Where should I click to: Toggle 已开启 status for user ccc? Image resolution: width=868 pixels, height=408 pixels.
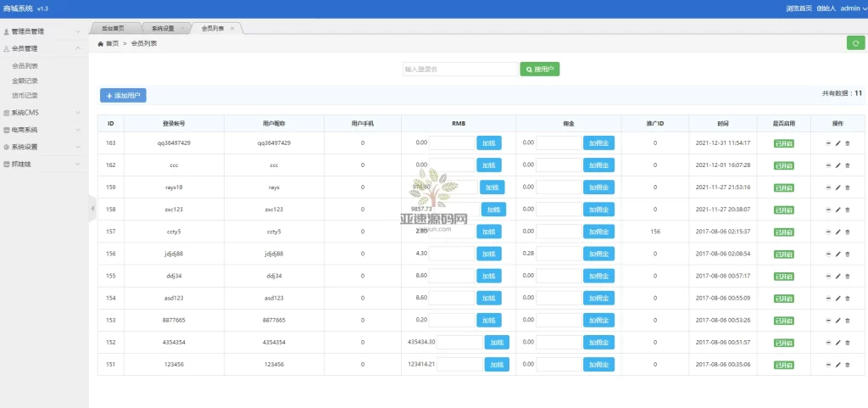(783, 165)
